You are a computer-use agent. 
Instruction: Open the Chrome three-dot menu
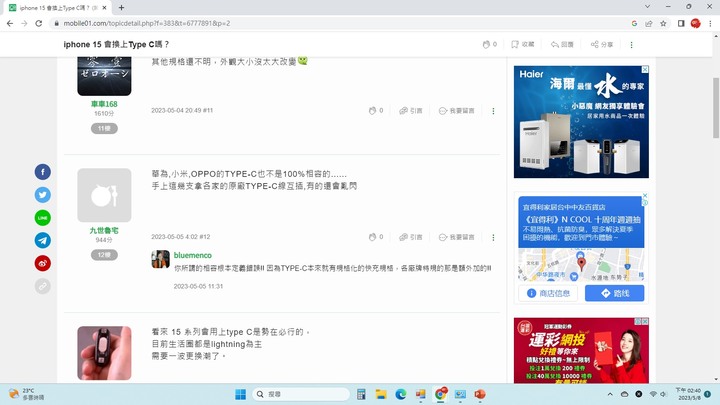tap(710, 23)
